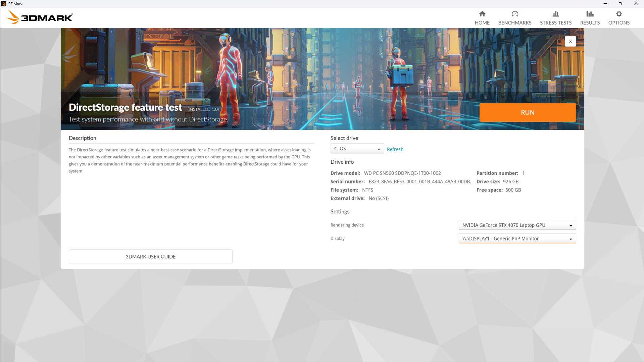Click the 3DMark icon in the title bar

(x=3, y=4)
